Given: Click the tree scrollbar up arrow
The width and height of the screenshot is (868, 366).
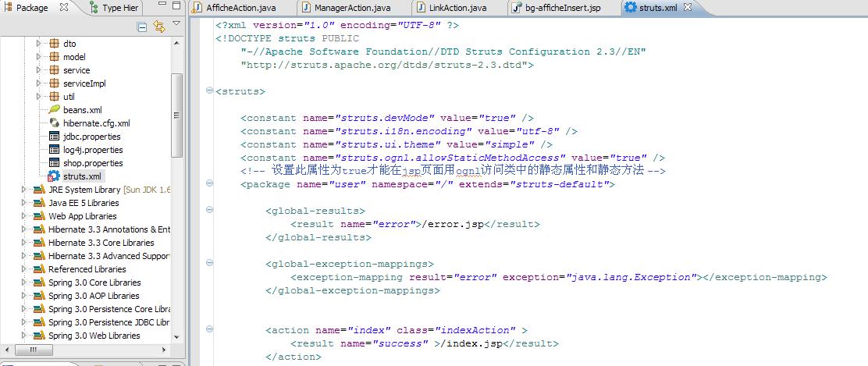Looking at the screenshot, I should pyautogui.click(x=176, y=43).
